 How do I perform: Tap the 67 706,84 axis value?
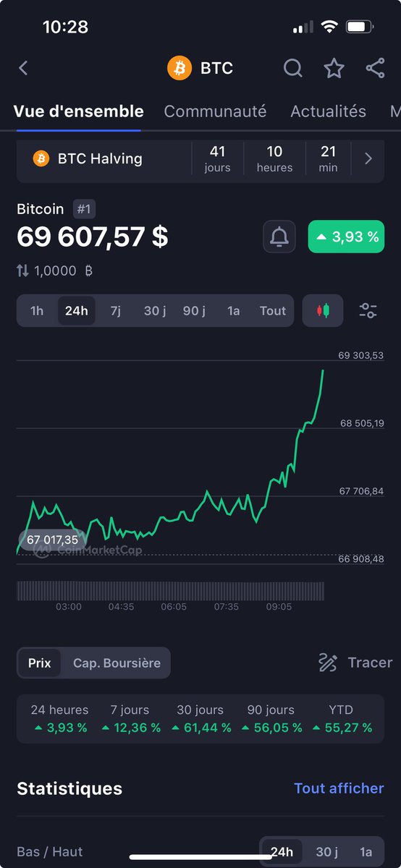pyautogui.click(x=361, y=491)
